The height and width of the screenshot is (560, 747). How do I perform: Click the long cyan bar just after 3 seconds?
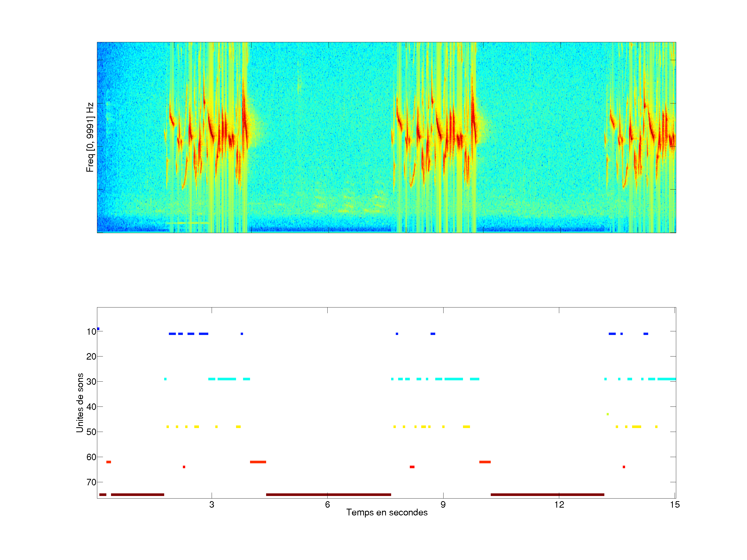(227, 379)
